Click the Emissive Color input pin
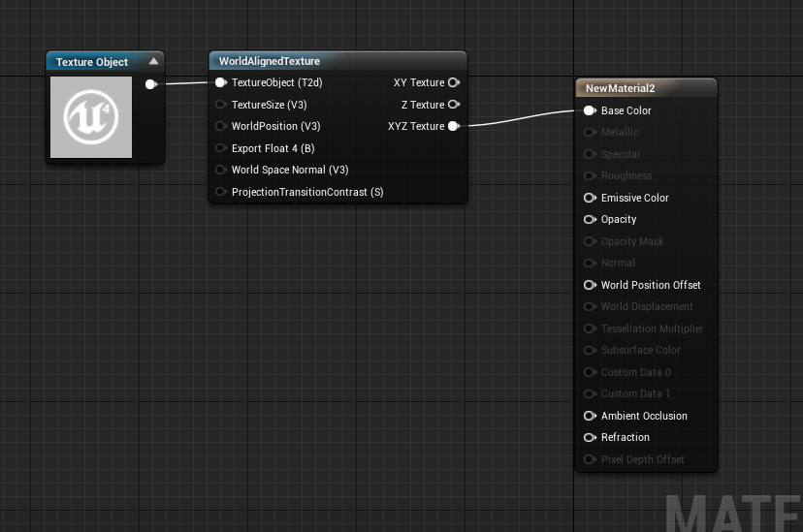803x532 pixels. pyautogui.click(x=590, y=198)
